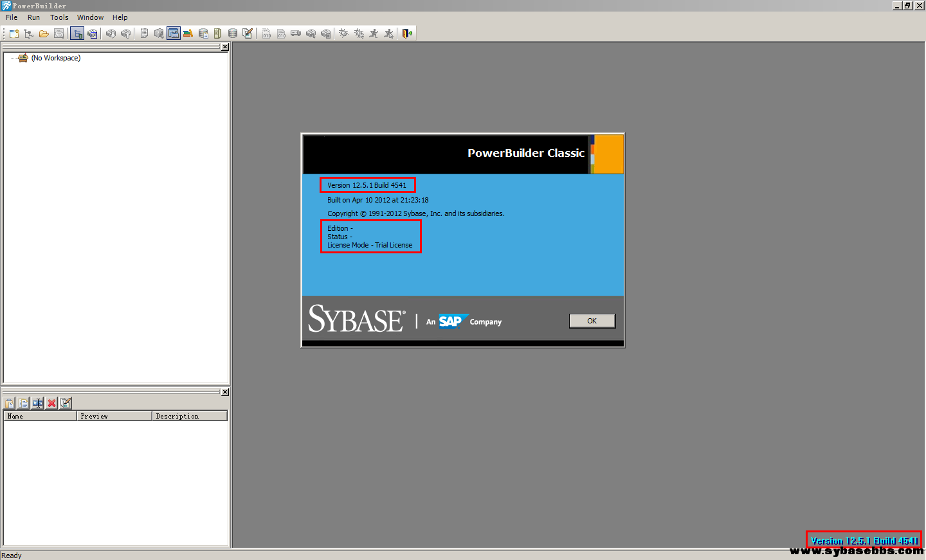Click the 'Edition -' text line
926x560 pixels.
pos(340,228)
